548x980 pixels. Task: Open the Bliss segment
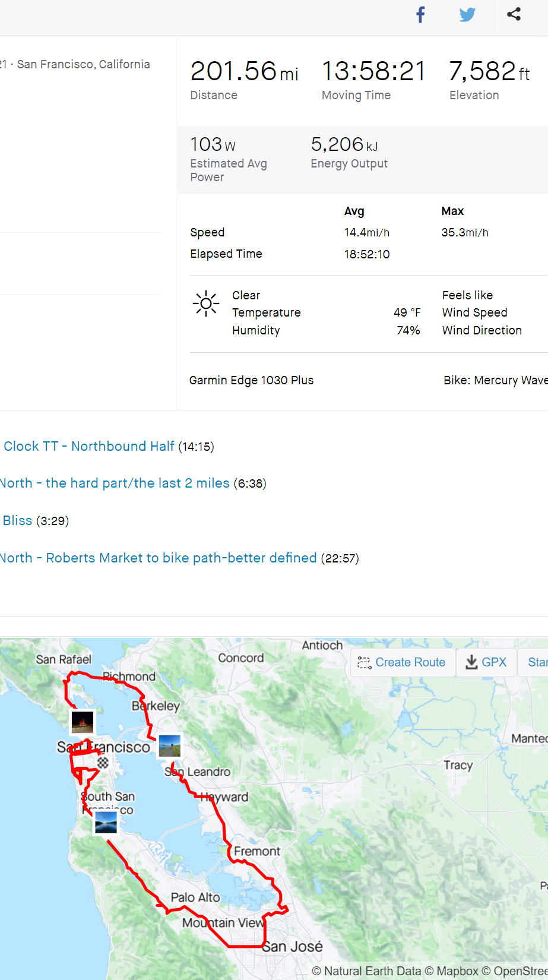[17, 521]
